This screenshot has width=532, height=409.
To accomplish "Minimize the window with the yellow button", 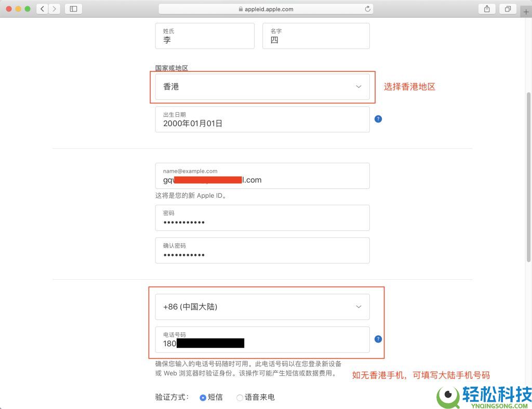I will (x=18, y=9).
